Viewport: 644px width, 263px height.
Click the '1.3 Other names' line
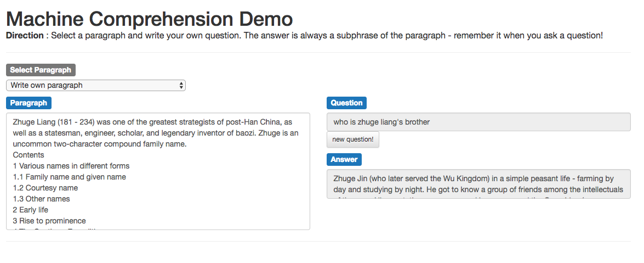pos(42,199)
